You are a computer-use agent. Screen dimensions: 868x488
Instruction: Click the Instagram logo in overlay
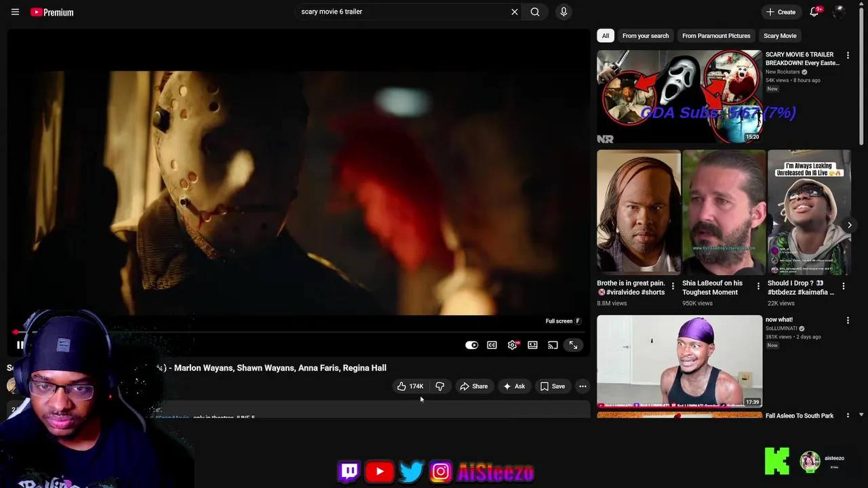440,472
